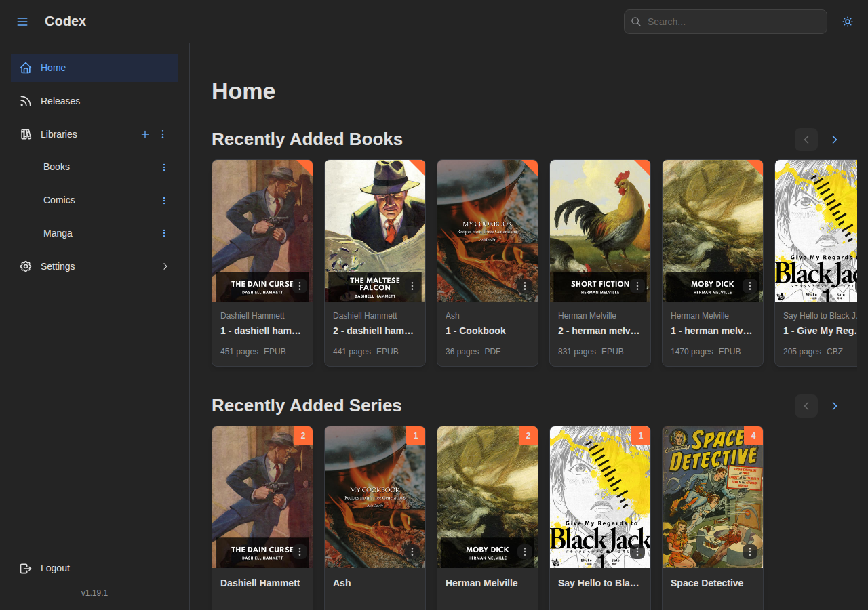Open menu on Dashiell Hammett series
The image size is (868, 610).
point(300,552)
